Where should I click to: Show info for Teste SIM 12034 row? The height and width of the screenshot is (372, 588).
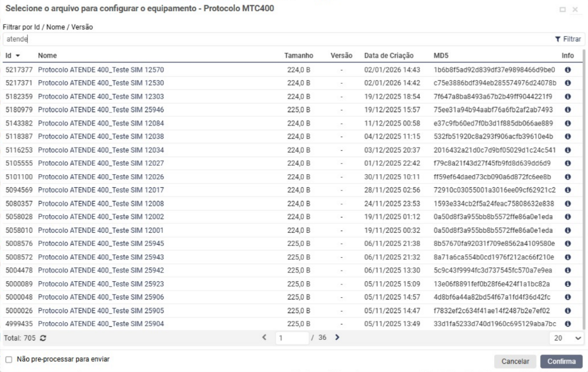click(568, 150)
